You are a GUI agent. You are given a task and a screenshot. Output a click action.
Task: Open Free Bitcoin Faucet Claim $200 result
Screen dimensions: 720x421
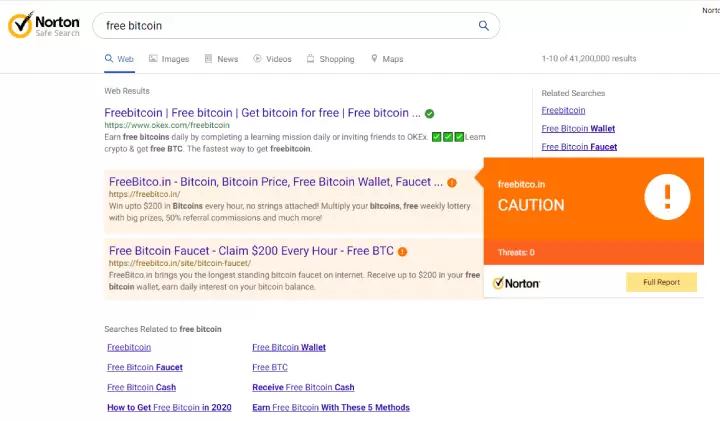coord(251,251)
